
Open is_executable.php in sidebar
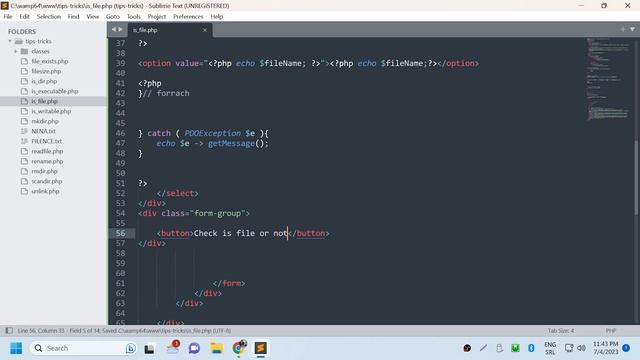coord(55,91)
